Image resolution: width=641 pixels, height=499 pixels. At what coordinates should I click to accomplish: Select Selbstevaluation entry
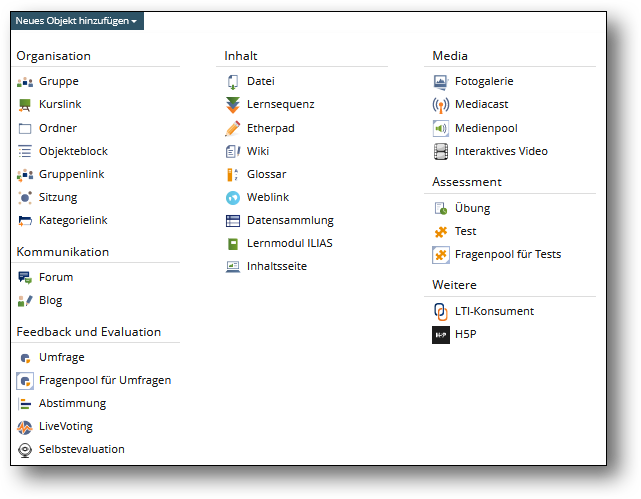(82, 449)
